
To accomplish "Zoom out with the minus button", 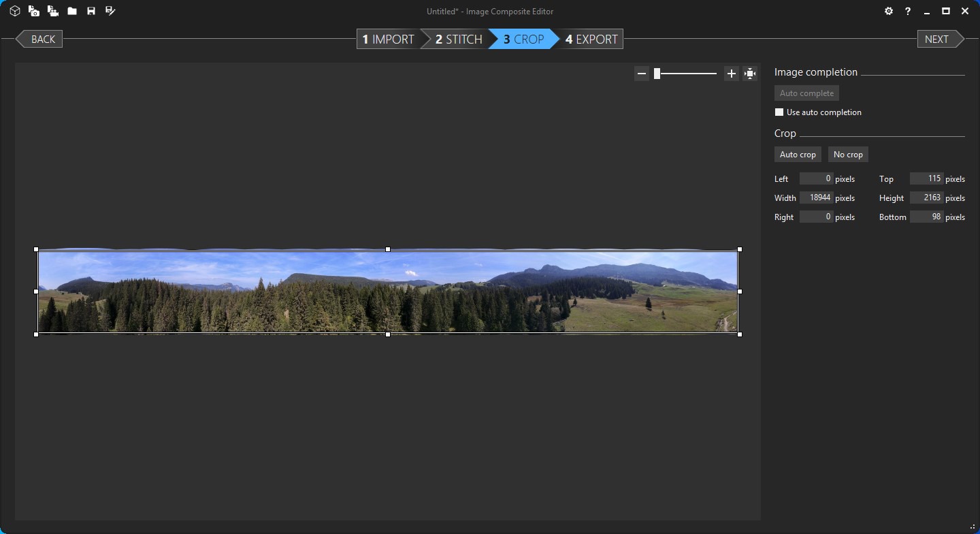I will [x=642, y=74].
